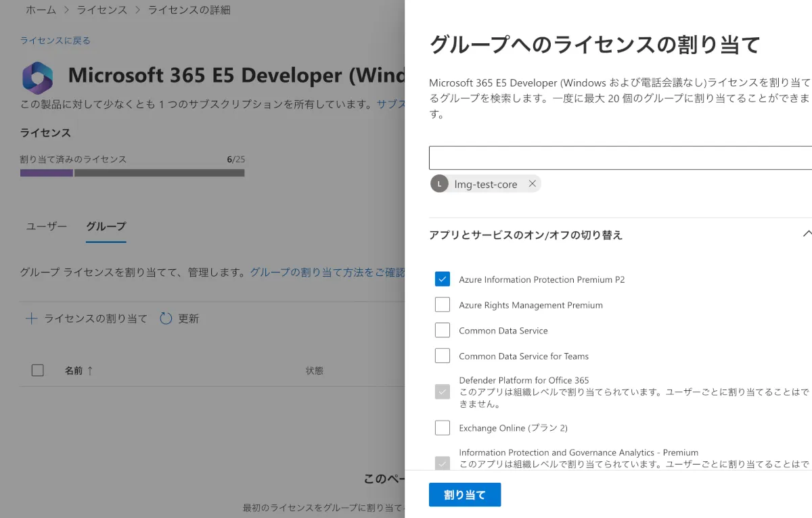Enable the Common Data Service checkbox

coord(443,330)
